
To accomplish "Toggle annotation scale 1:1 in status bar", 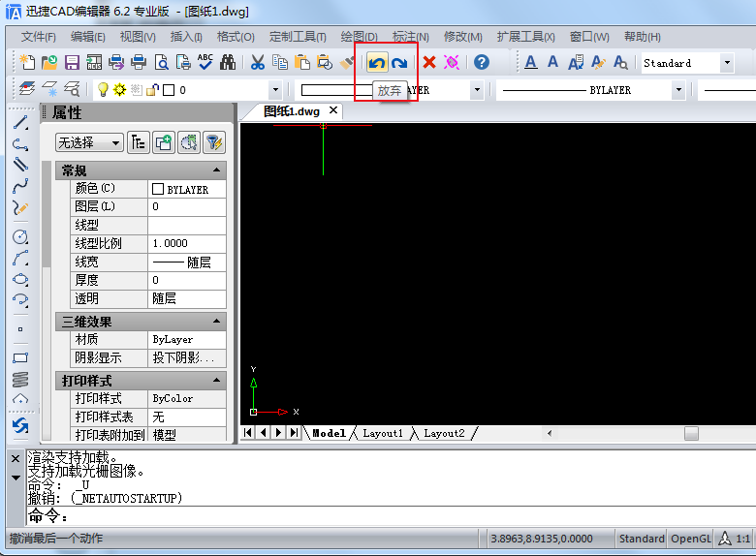I will point(735,539).
